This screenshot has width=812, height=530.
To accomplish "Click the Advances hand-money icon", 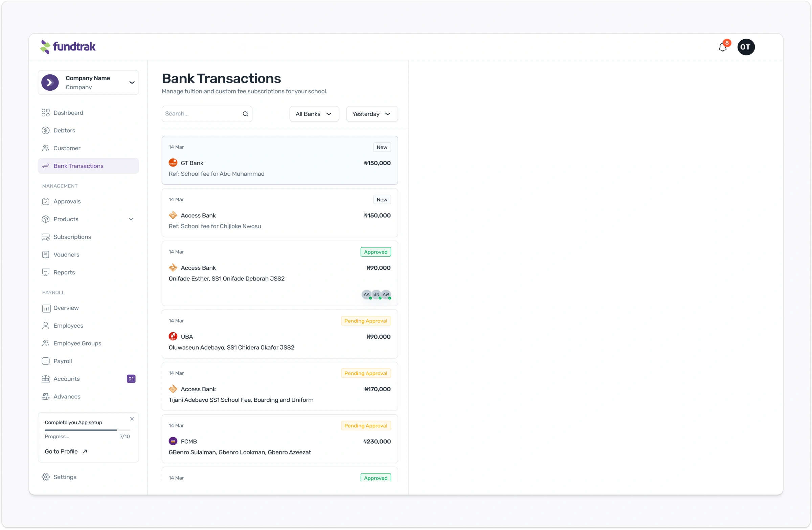I will [x=46, y=397].
